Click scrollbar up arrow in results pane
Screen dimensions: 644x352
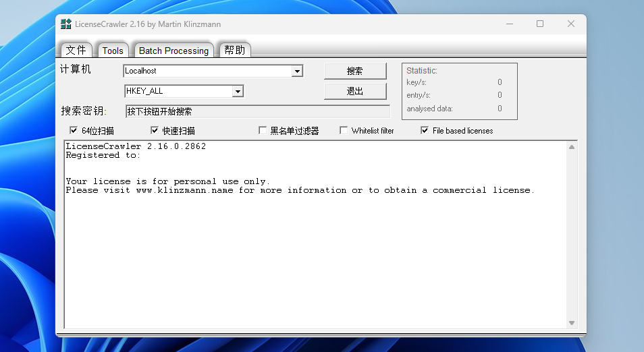pos(572,147)
